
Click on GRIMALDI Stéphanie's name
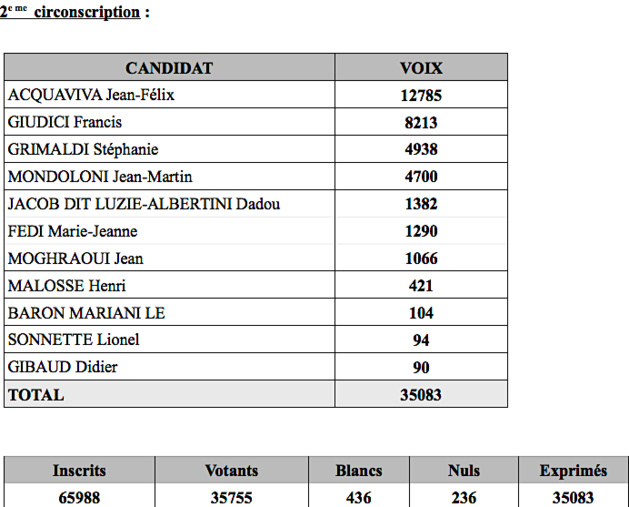point(83,150)
